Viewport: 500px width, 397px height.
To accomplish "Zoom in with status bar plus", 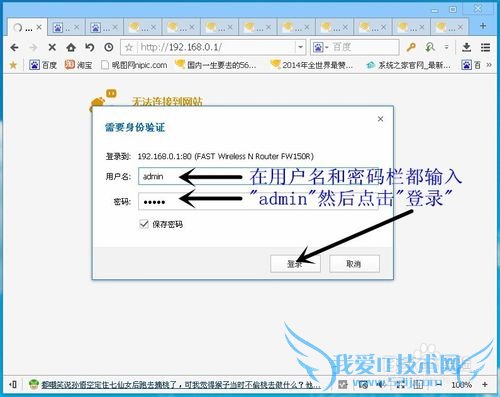I will pos(485,385).
